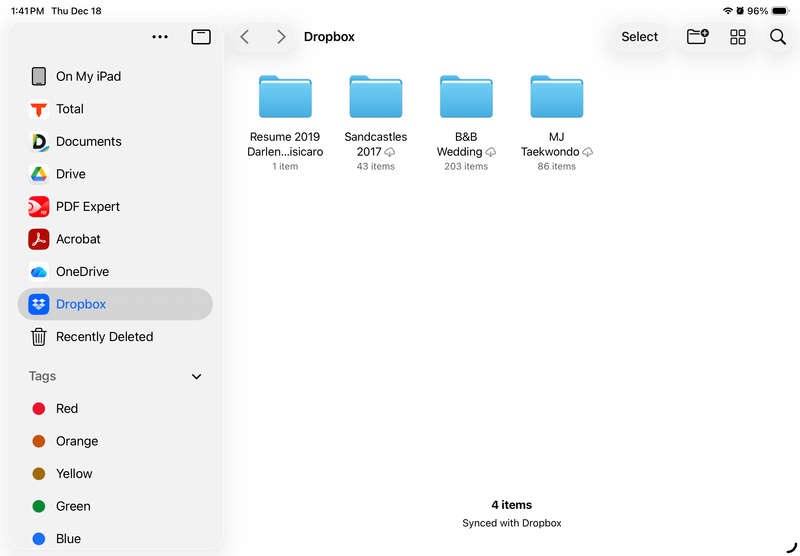Toggle the sidebar panel icon
Viewport: 800px width, 556px height.
pos(201,37)
